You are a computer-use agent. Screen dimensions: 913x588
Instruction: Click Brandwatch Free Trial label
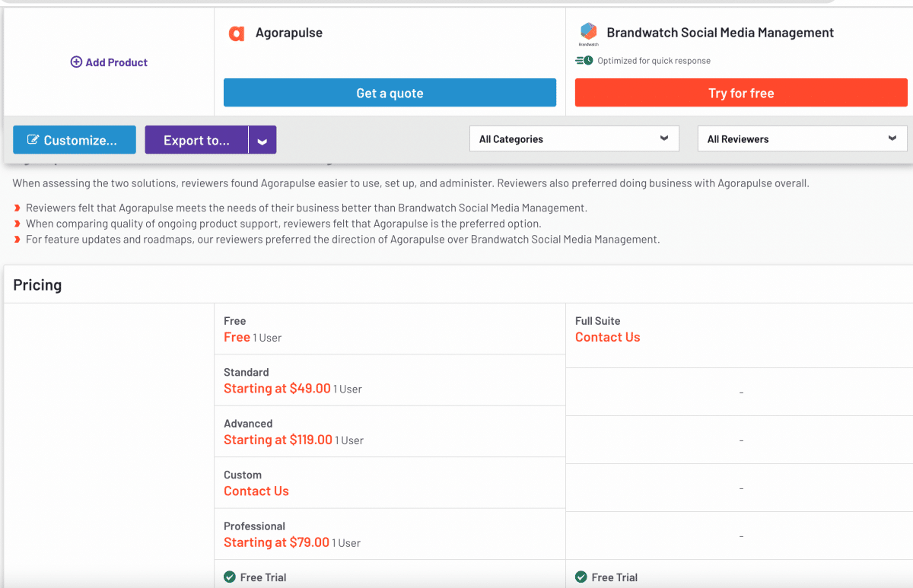click(x=615, y=577)
